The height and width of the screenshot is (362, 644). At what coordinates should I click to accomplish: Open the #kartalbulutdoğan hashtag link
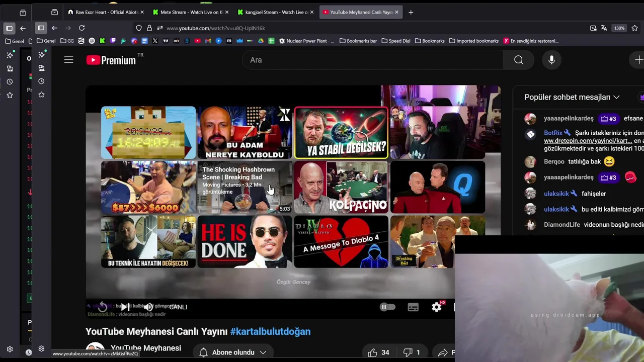[x=270, y=331]
